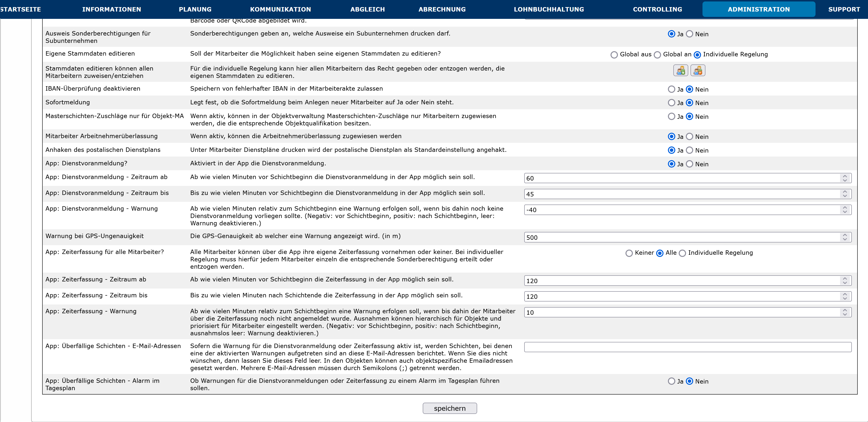Image resolution: width=868 pixels, height=422 pixels.
Task: Open the Controlling menu
Action: click(x=657, y=9)
